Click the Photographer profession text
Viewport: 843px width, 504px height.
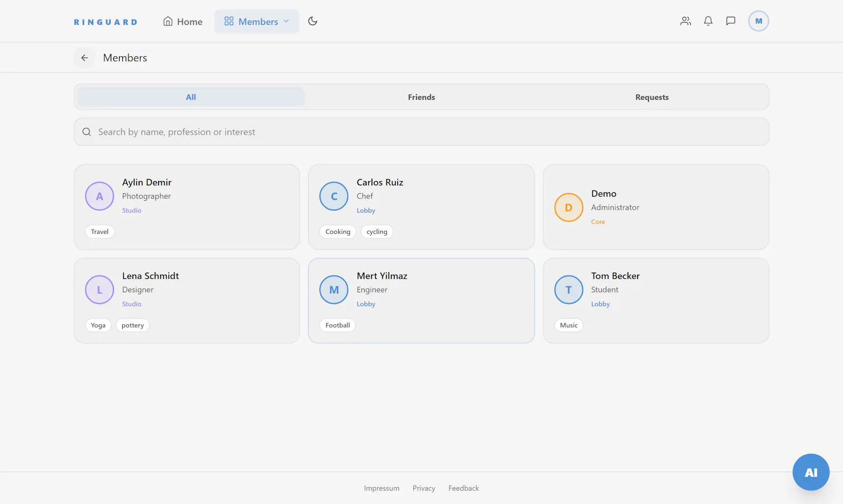point(146,196)
